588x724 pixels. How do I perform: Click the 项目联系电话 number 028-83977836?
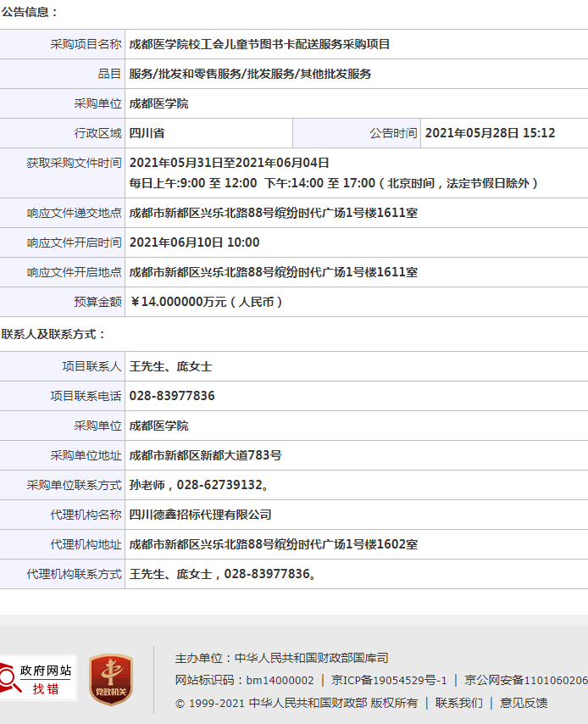tap(172, 396)
